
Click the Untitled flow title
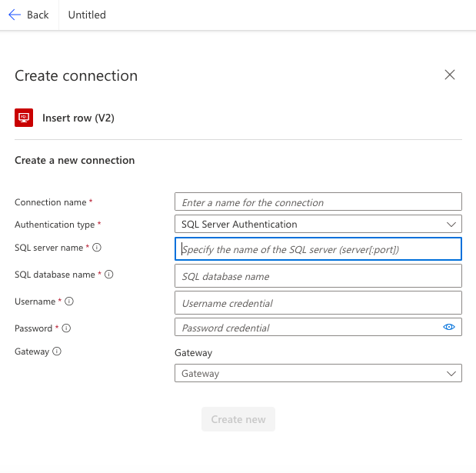[x=87, y=15]
